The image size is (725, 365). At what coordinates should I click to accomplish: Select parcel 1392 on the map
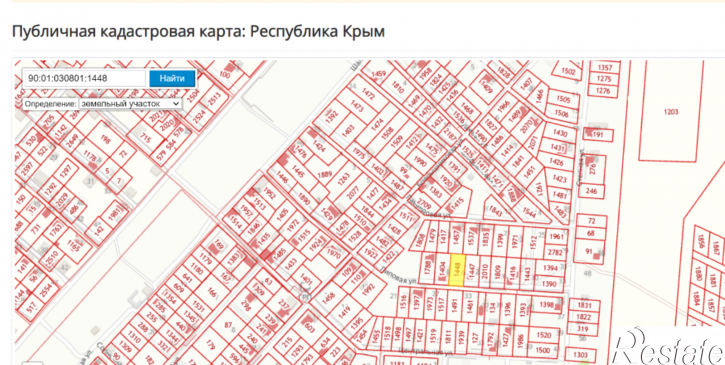(332, 116)
